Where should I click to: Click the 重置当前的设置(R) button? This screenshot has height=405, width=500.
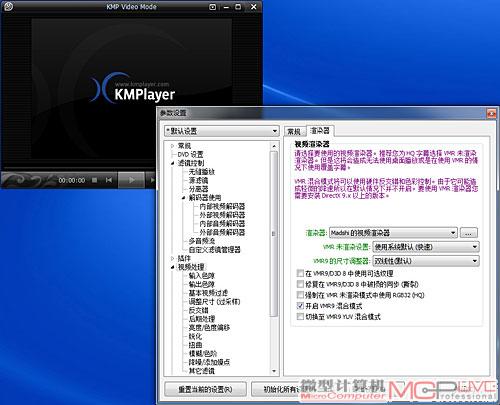pos(205,389)
